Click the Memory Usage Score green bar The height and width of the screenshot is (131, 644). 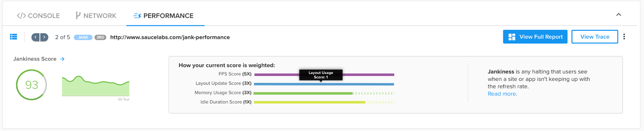point(303,93)
